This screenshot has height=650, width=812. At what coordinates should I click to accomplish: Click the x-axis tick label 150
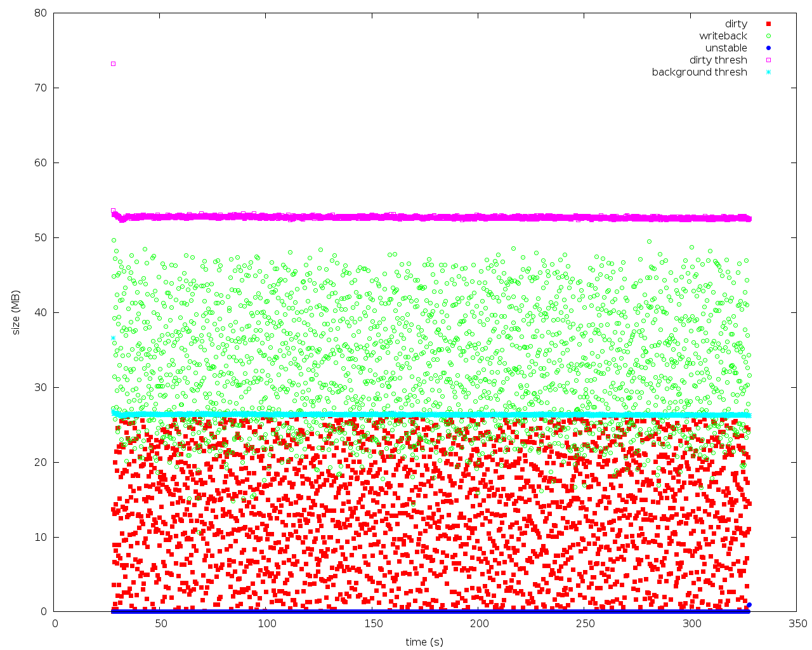(373, 624)
